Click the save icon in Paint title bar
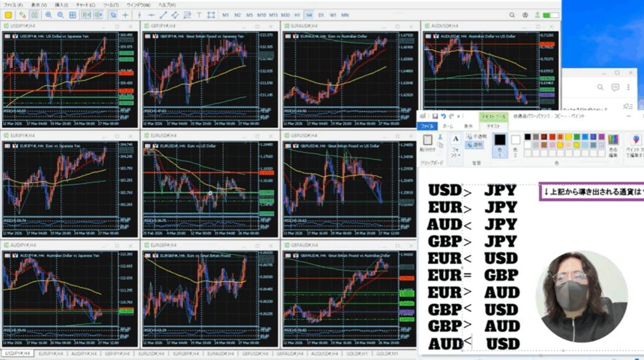 [435, 116]
